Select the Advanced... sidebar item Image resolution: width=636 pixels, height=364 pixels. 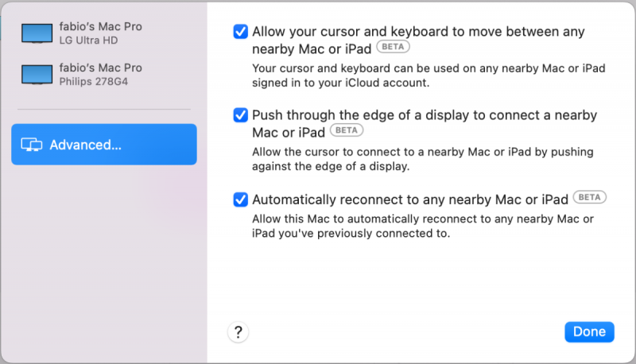[103, 145]
